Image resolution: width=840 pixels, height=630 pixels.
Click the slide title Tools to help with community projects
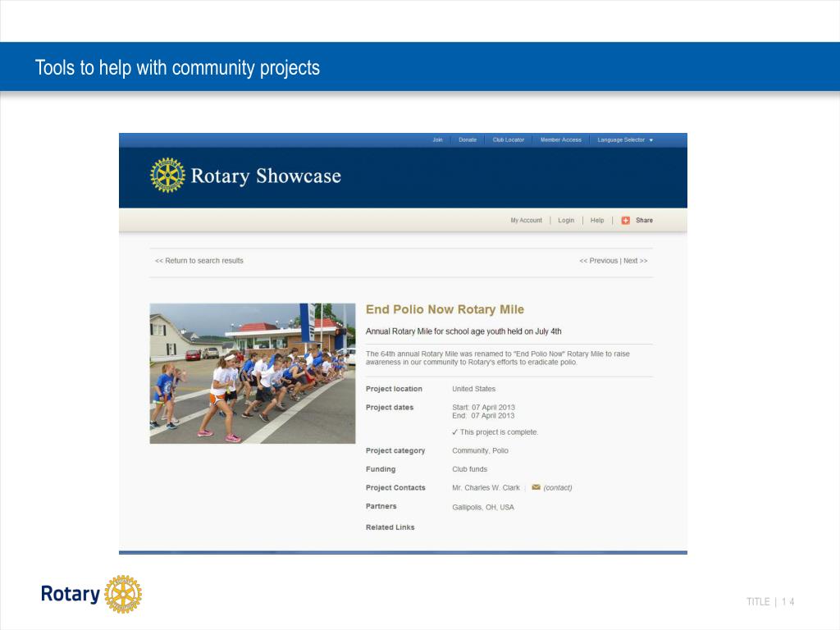[x=177, y=68]
